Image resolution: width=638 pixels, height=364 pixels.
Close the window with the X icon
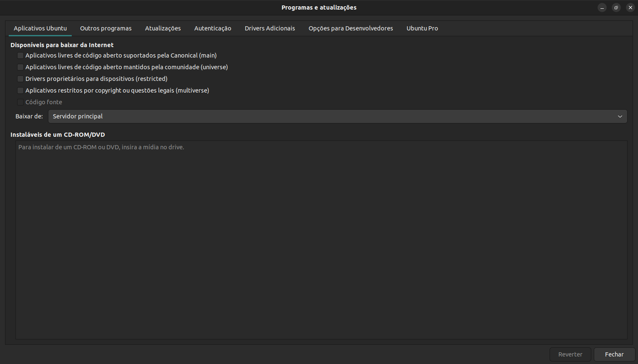(630, 8)
